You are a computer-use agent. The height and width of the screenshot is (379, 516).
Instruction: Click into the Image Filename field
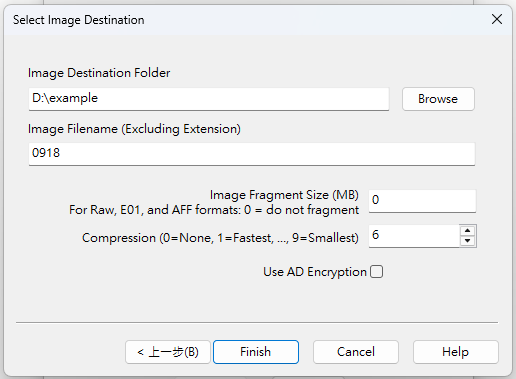252,154
